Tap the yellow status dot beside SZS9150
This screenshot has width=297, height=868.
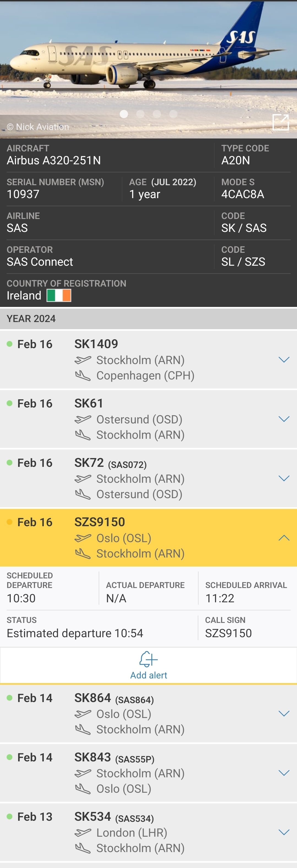point(9,522)
